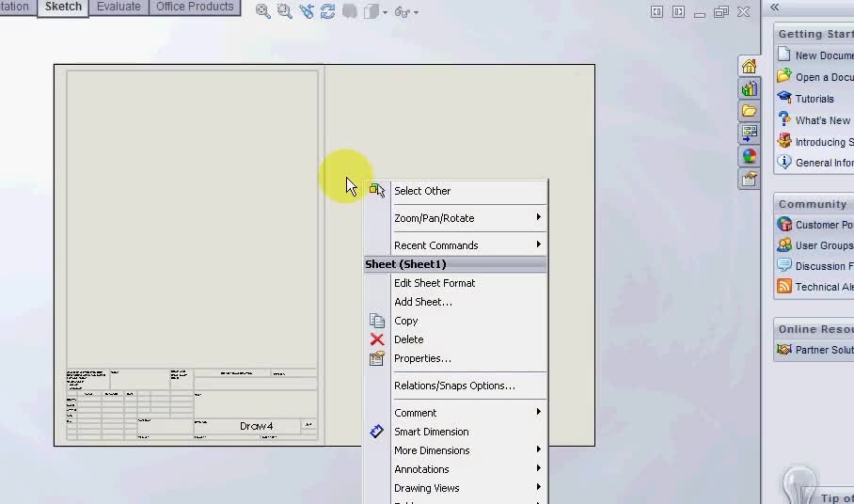Expand the More Dimensions submenu
The width and height of the screenshot is (854, 504).
point(455,450)
